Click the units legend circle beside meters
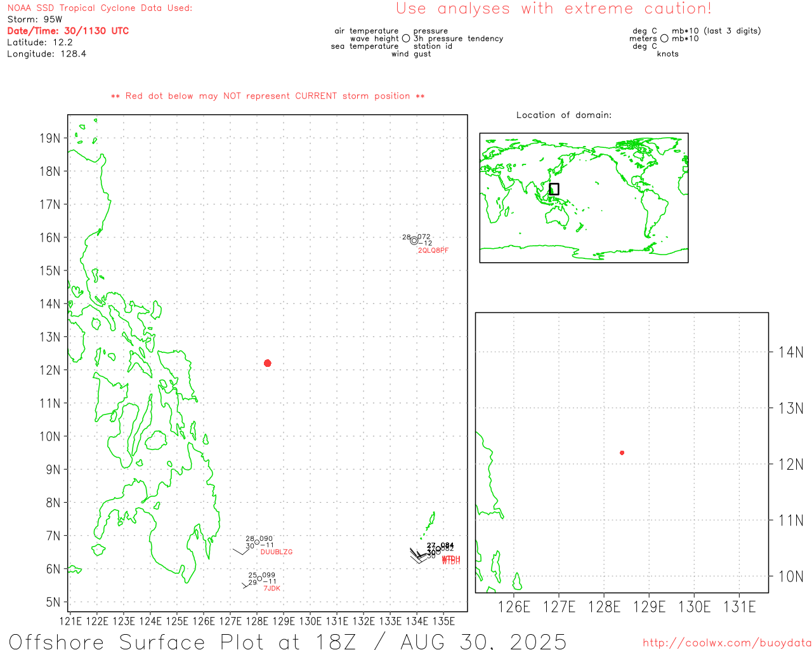The height and width of the screenshot is (650, 812). (x=664, y=39)
